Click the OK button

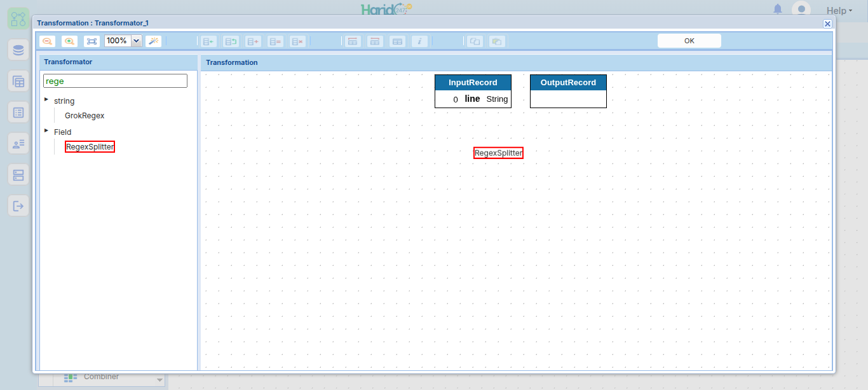[689, 41]
